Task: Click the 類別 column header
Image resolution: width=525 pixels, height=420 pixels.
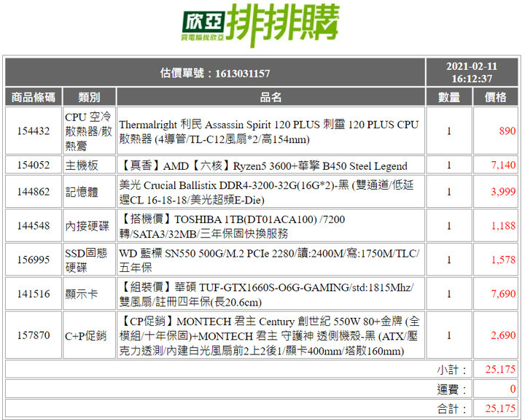Action: pyautogui.click(x=89, y=97)
